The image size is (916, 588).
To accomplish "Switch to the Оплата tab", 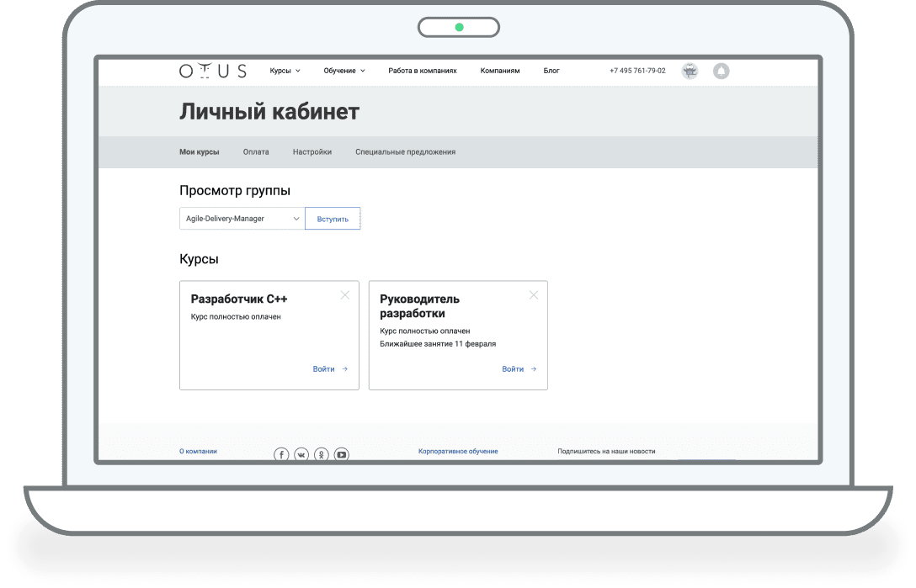I will click(256, 152).
